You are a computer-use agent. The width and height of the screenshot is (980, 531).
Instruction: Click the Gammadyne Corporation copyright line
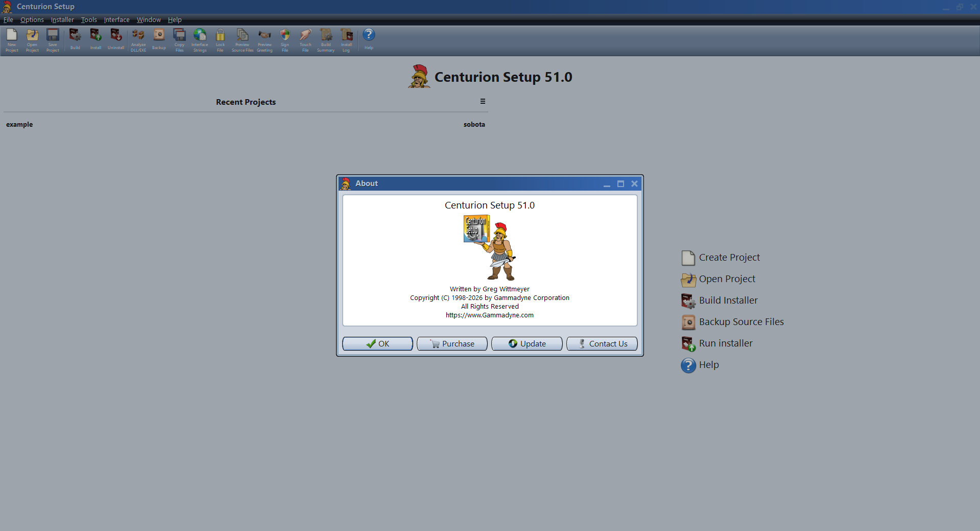pyautogui.click(x=490, y=298)
